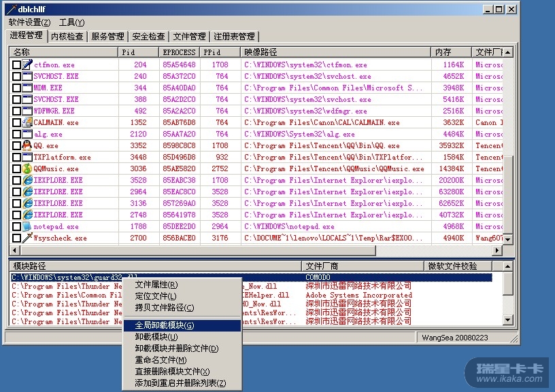Click Adobe Systems Incorporated vendor cell
The image size is (555, 392).
(359, 295)
